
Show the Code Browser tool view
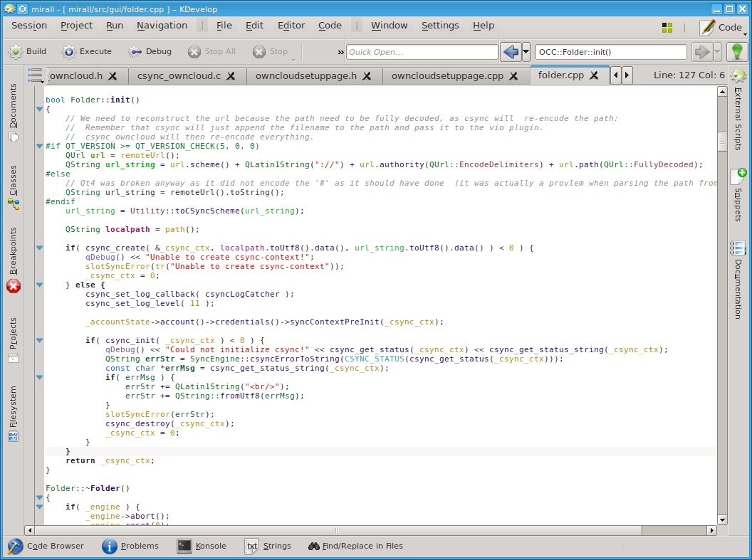pyautogui.click(x=46, y=546)
